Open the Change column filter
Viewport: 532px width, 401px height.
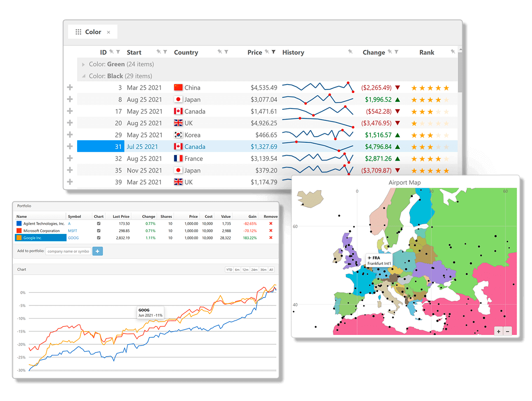click(x=396, y=52)
